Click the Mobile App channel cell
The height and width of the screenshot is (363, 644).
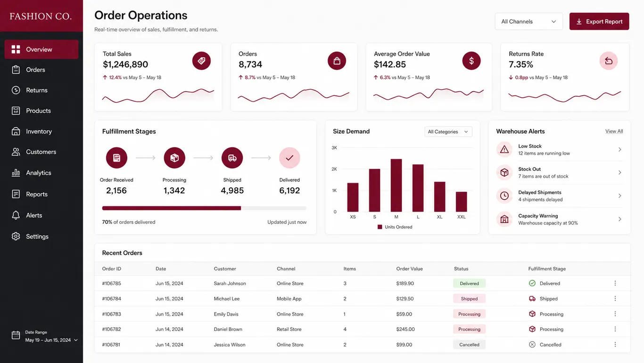coord(289,299)
